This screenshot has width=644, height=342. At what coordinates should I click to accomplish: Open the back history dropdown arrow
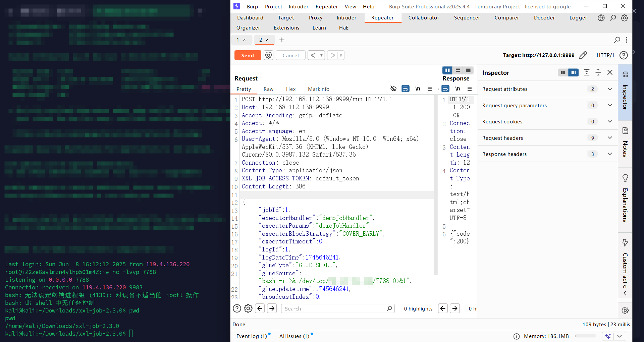[321, 55]
